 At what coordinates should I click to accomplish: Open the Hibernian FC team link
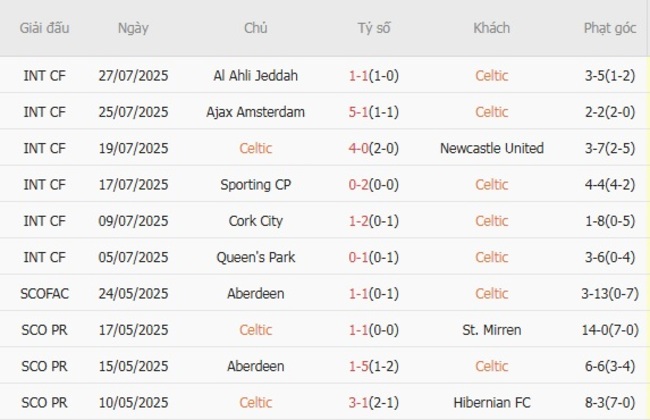click(x=491, y=402)
